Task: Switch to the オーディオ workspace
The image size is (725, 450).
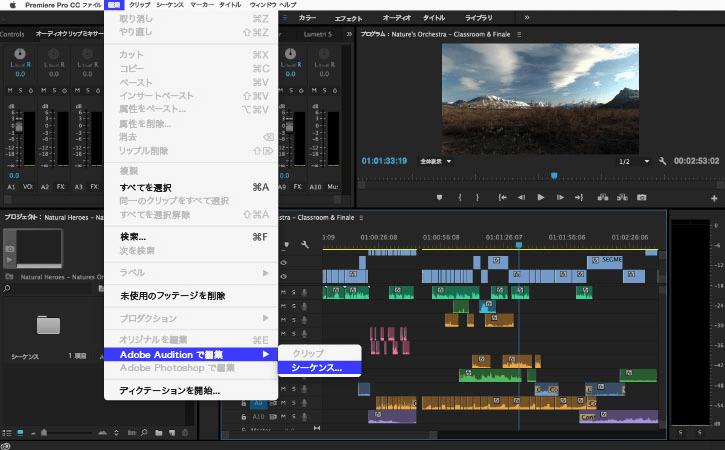Action: pyautogui.click(x=397, y=18)
